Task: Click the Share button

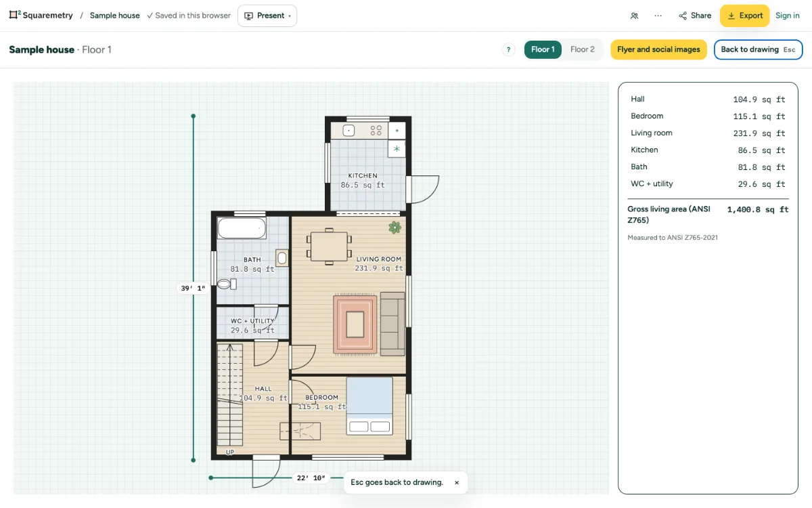Action: (695, 16)
